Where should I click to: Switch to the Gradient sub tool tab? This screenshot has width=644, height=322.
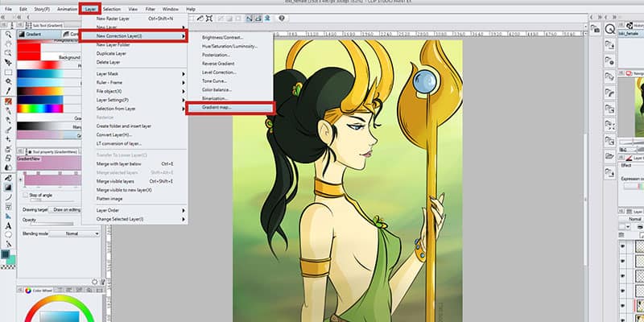point(38,35)
